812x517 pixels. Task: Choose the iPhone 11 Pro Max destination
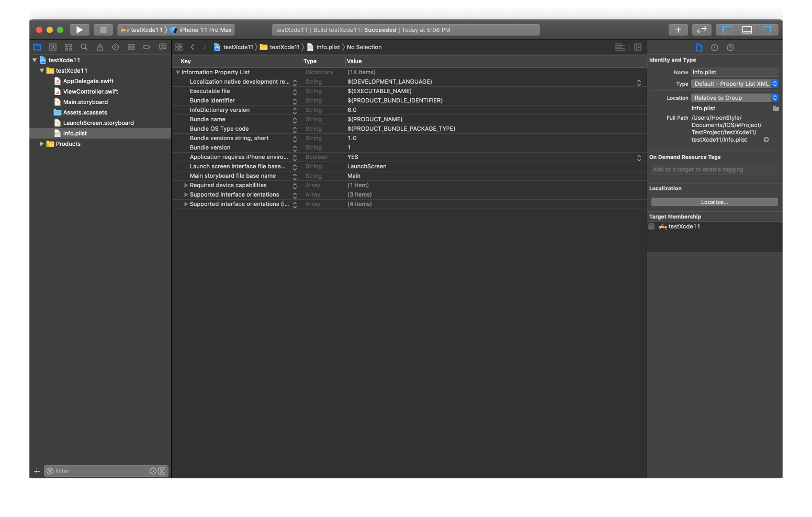click(201, 30)
